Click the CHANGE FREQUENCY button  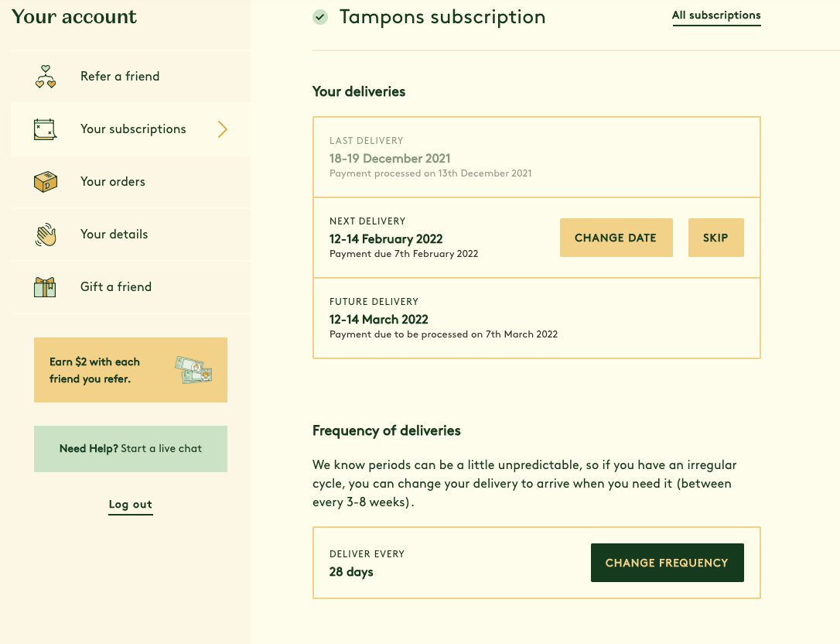click(667, 563)
